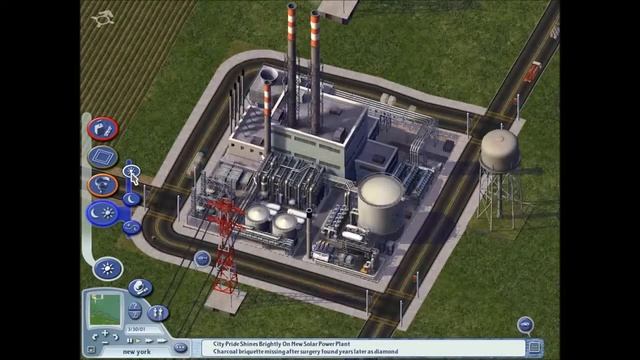Expand the news ticker panel button

[x=535, y=348]
